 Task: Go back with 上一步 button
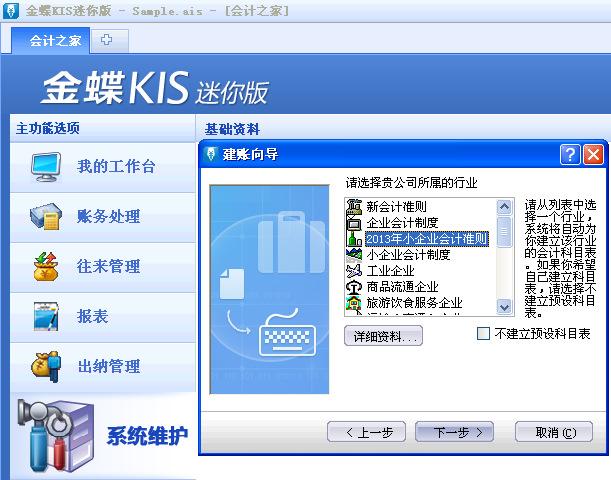point(367,432)
